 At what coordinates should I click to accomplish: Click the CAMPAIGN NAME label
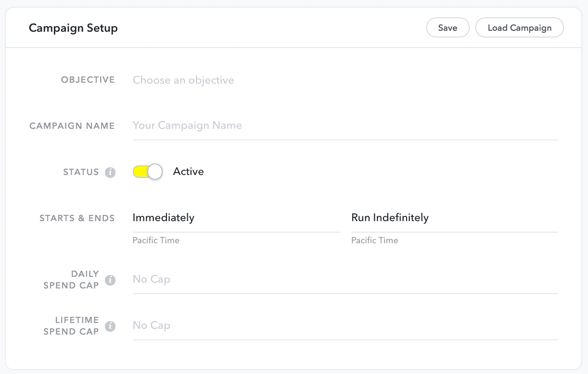tap(72, 126)
